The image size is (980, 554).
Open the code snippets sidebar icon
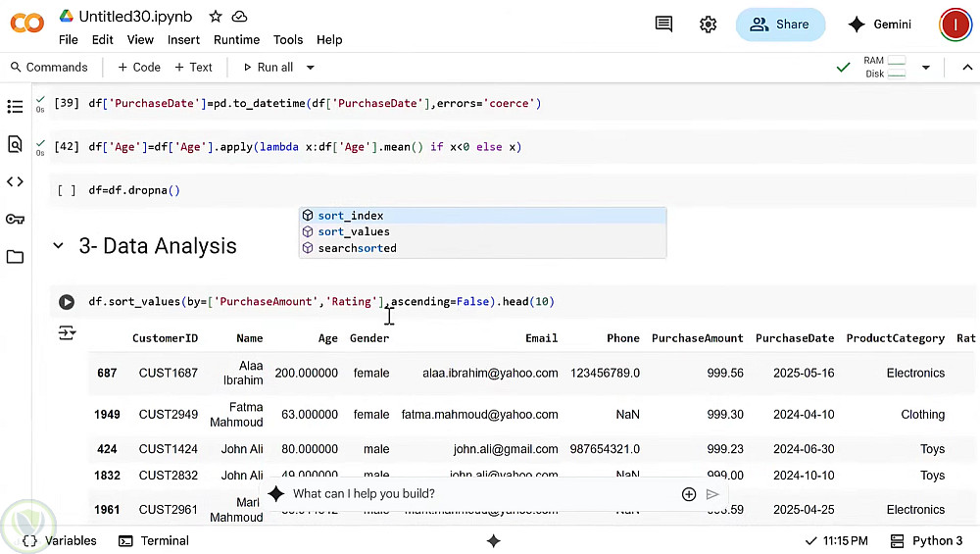(15, 181)
